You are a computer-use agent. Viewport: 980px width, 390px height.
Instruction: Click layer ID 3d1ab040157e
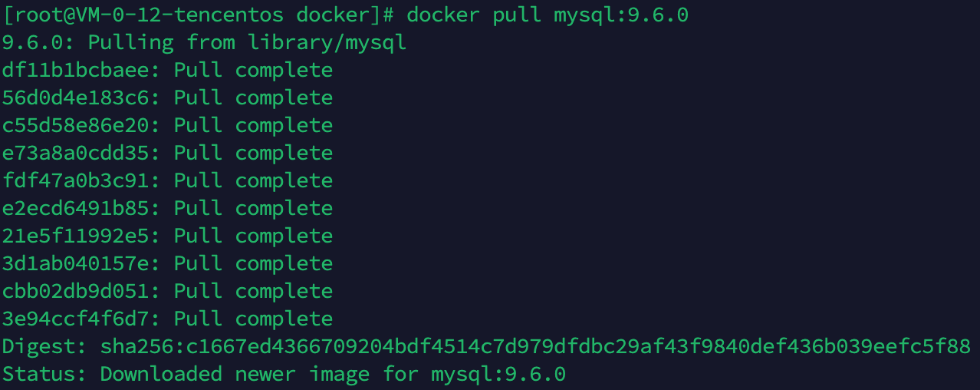[77, 263]
